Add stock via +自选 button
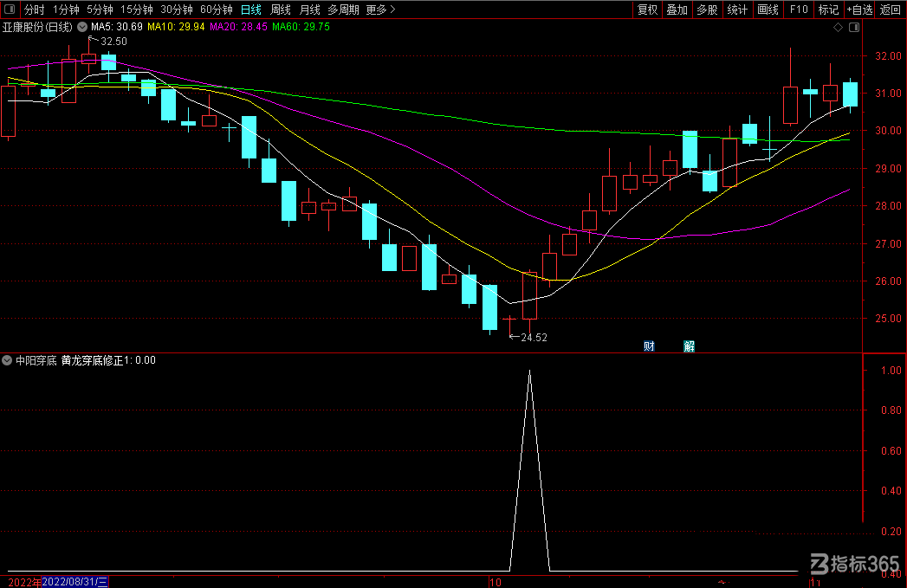This screenshot has height=588, width=907. pyautogui.click(x=859, y=10)
